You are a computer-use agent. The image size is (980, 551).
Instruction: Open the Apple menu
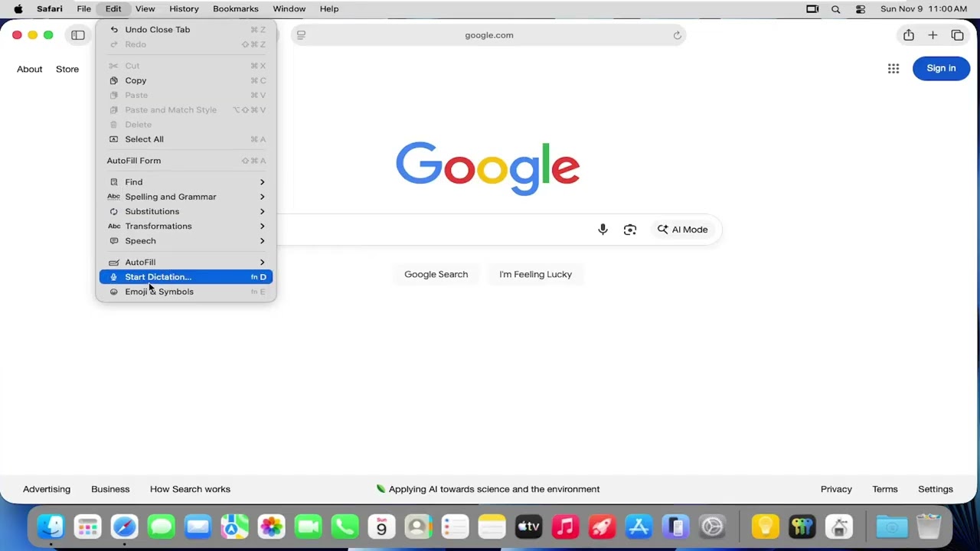coord(18,9)
